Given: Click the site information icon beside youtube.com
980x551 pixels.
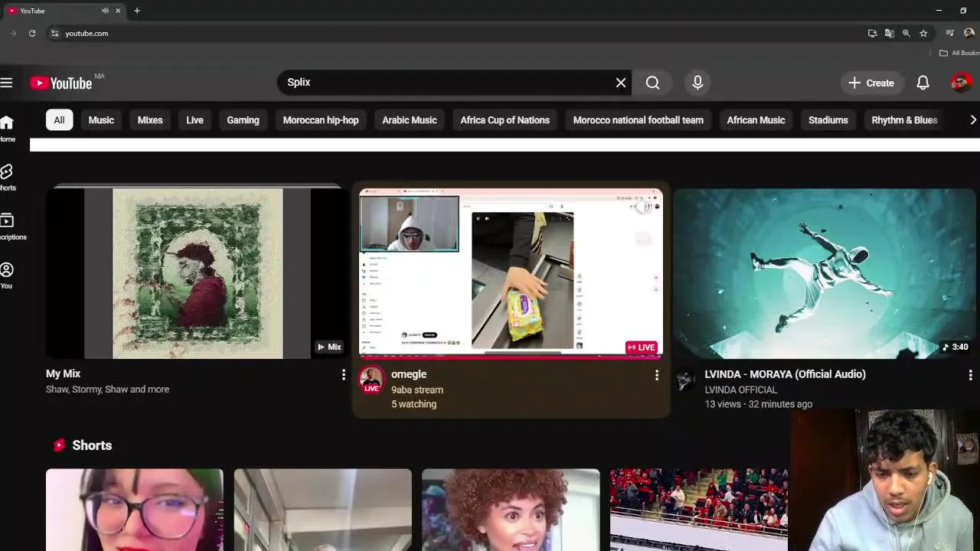Looking at the screenshot, I should 54,34.
